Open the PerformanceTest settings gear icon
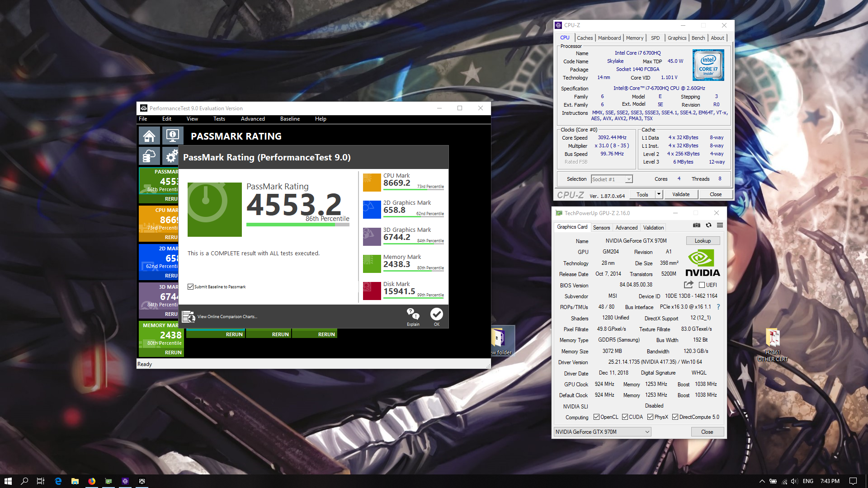 click(x=171, y=156)
